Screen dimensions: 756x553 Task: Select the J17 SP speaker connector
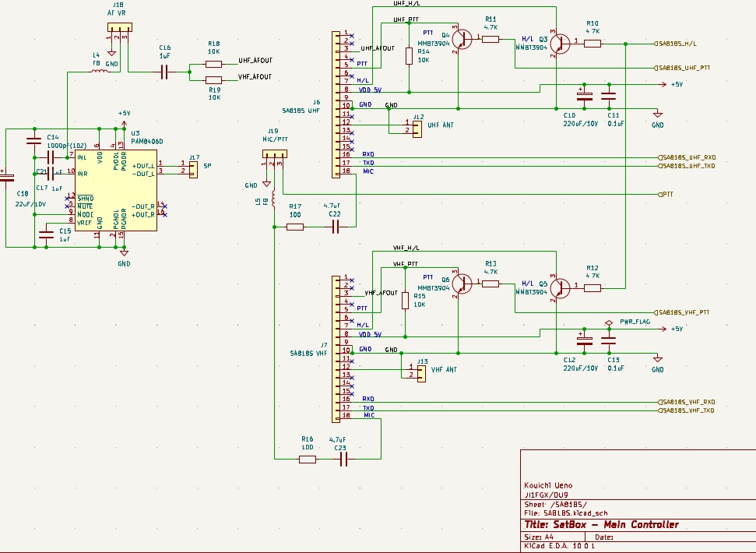click(x=193, y=170)
